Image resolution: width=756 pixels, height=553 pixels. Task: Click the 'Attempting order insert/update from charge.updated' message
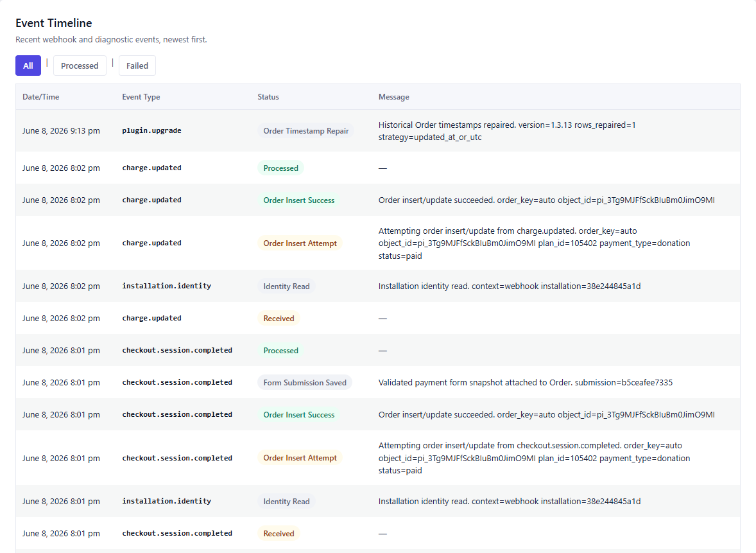pyautogui.click(x=534, y=243)
